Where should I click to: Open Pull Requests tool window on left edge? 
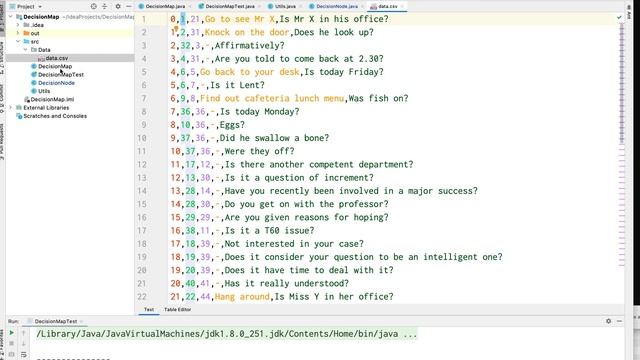pyautogui.click(x=2, y=141)
